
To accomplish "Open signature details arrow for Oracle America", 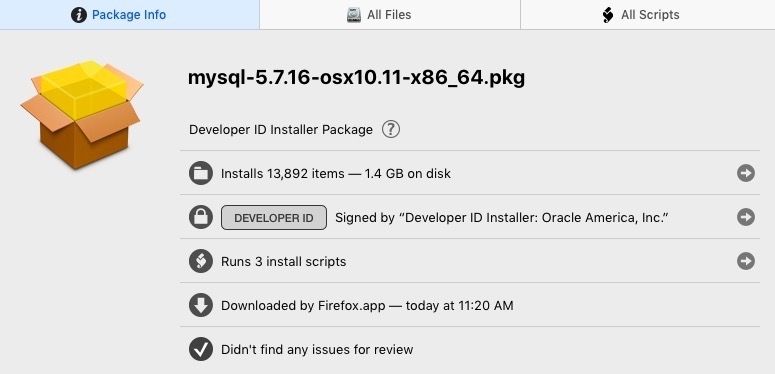I will 746,217.
